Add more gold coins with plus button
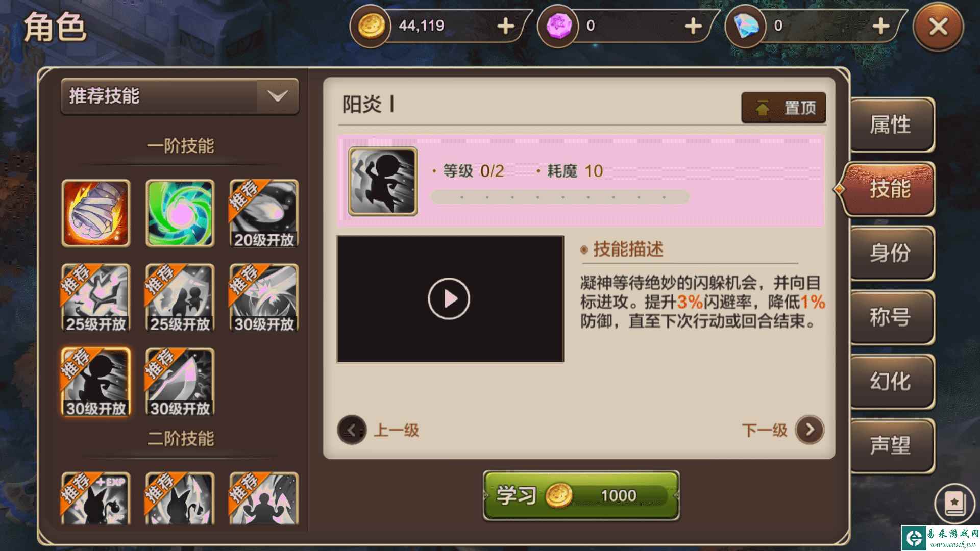980x551 pixels. (506, 26)
